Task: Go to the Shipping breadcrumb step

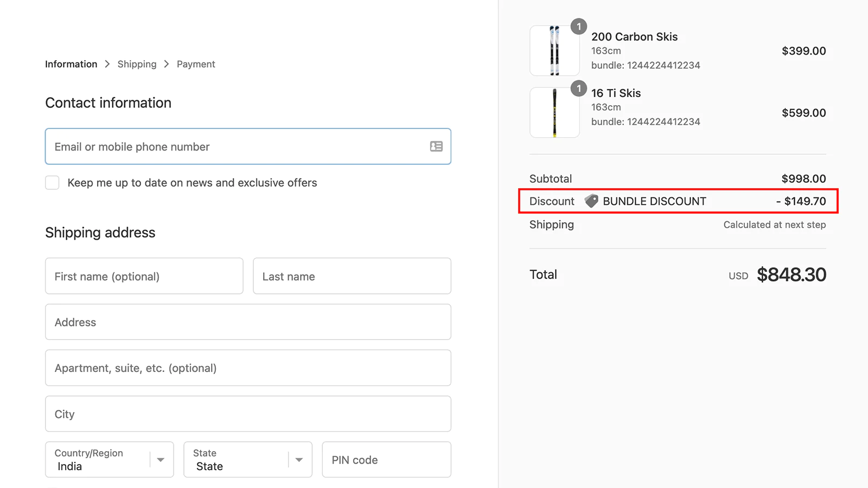Action: (137, 64)
